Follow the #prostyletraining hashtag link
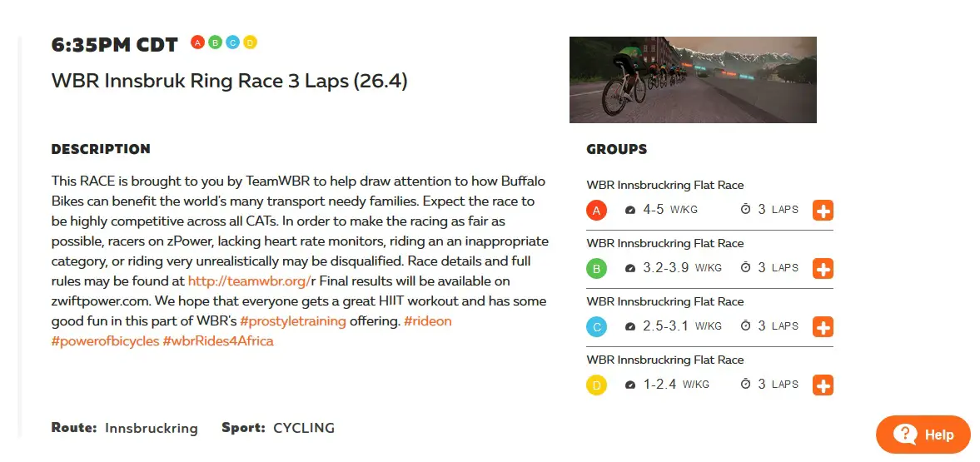Viewport: 980px width, 462px height. [292, 321]
